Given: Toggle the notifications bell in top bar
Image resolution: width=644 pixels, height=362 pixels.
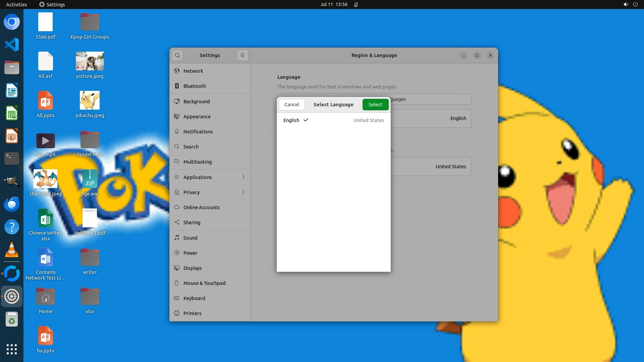Looking at the screenshot, I should pos(356,4).
